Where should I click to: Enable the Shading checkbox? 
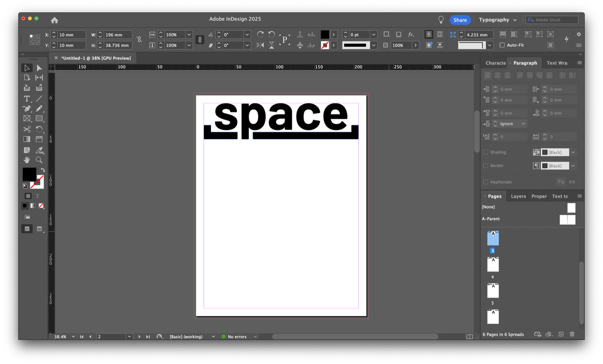pyautogui.click(x=486, y=152)
